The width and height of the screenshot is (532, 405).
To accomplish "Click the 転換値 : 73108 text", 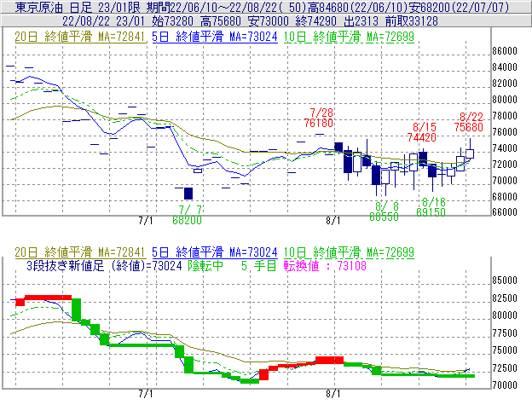I will (x=325, y=265).
